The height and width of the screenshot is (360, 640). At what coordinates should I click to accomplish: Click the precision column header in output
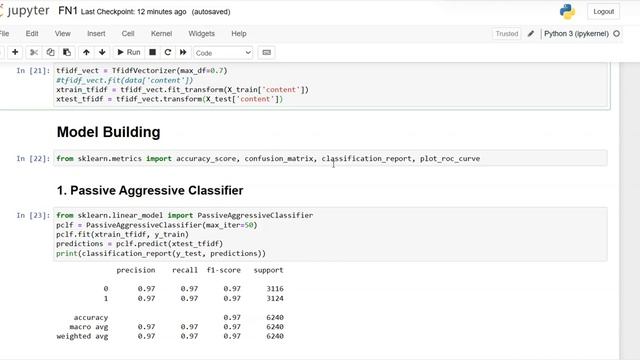coord(136,270)
